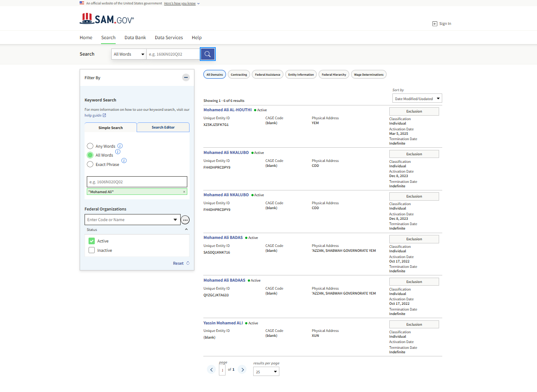Open the Sort by Date Modified/Updated dropdown
The image size is (537, 392).
(x=417, y=98)
